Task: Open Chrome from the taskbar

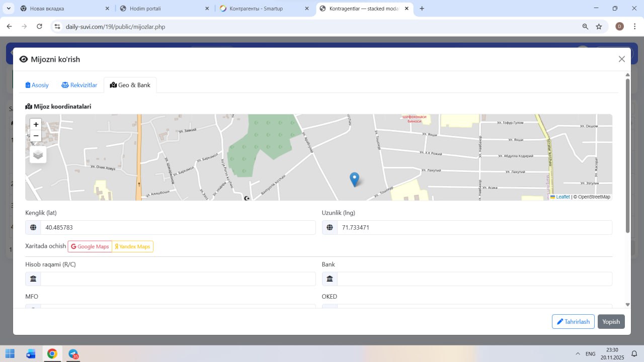Action: pos(52,353)
